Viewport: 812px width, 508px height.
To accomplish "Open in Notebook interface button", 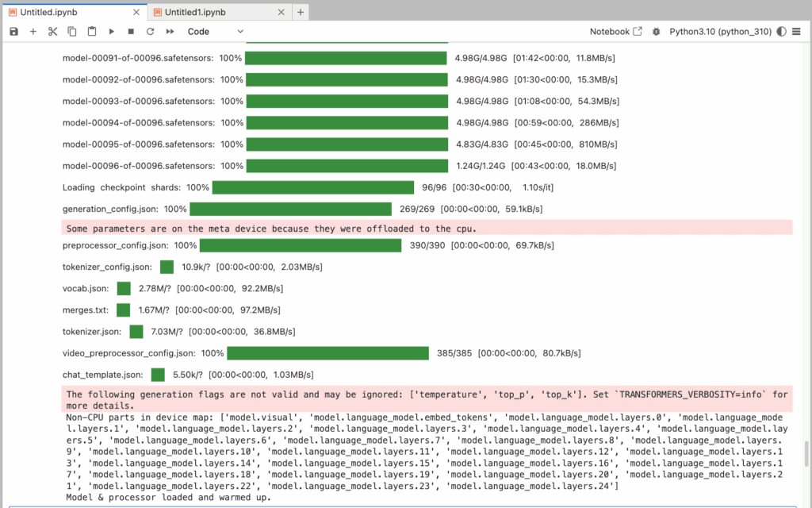I will (x=616, y=32).
